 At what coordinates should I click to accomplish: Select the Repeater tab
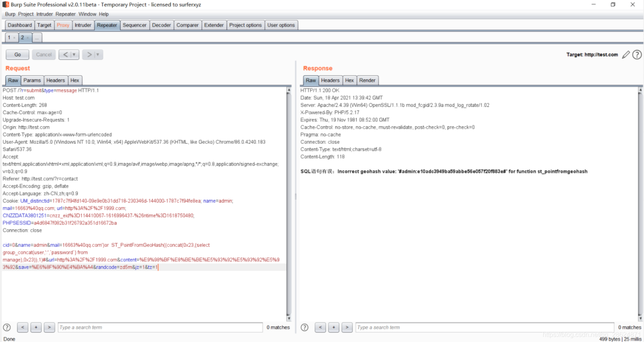coord(107,25)
